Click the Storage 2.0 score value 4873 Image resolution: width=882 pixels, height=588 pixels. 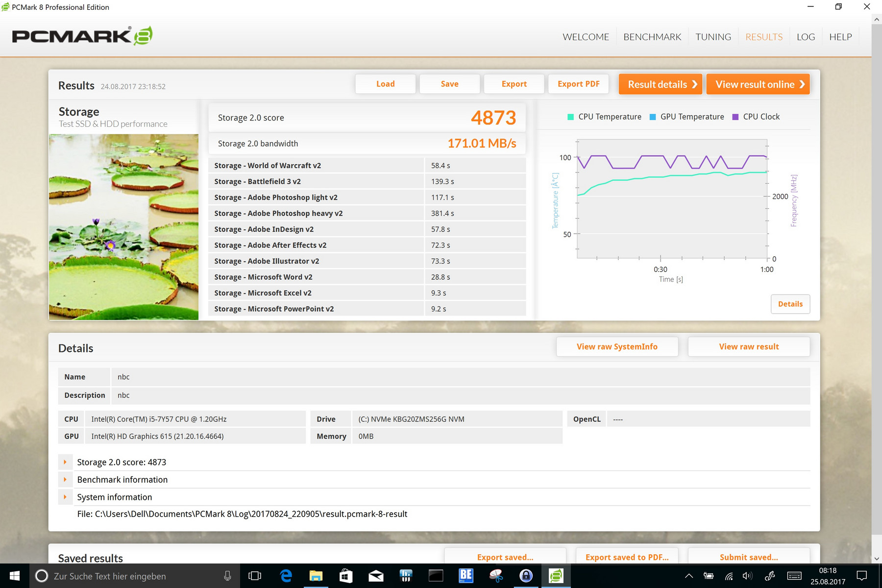click(493, 118)
